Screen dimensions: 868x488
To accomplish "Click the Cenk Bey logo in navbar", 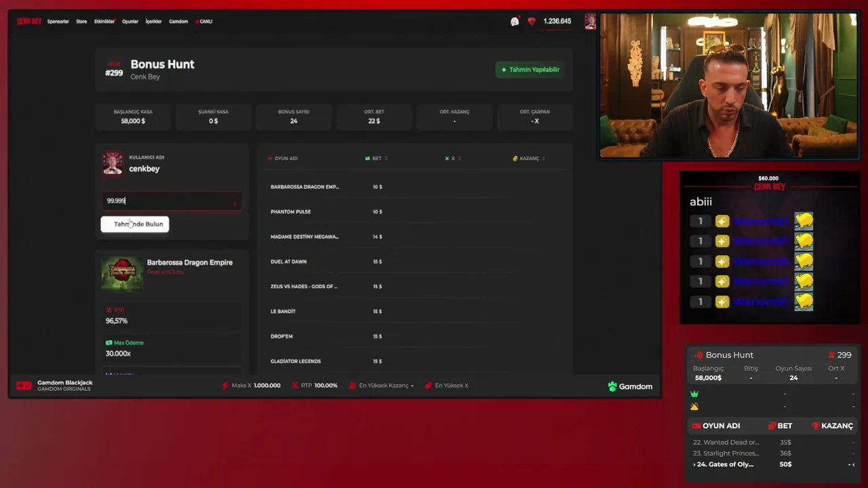I will pos(29,21).
